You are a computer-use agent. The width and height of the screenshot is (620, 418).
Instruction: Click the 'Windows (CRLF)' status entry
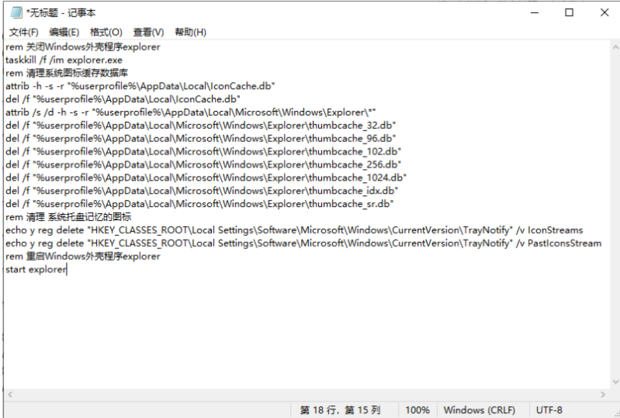(x=479, y=410)
